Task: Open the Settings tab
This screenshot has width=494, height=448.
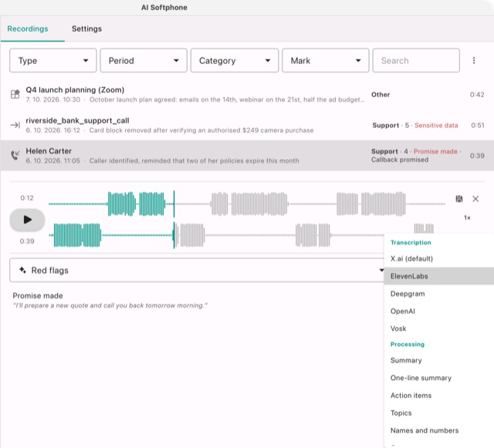Action: click(86, 29)
